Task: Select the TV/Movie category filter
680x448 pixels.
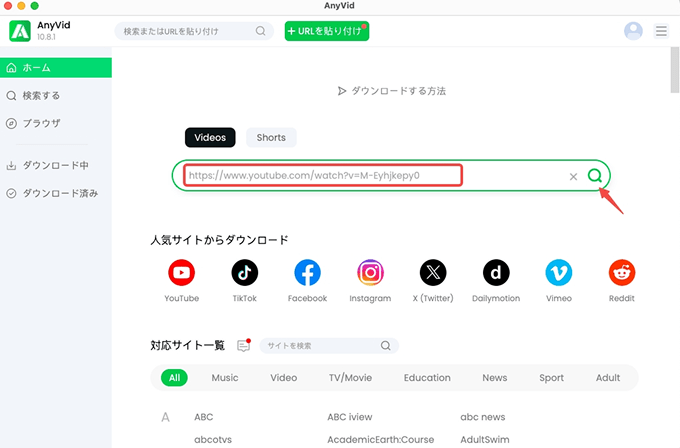Action: [350, 378]
